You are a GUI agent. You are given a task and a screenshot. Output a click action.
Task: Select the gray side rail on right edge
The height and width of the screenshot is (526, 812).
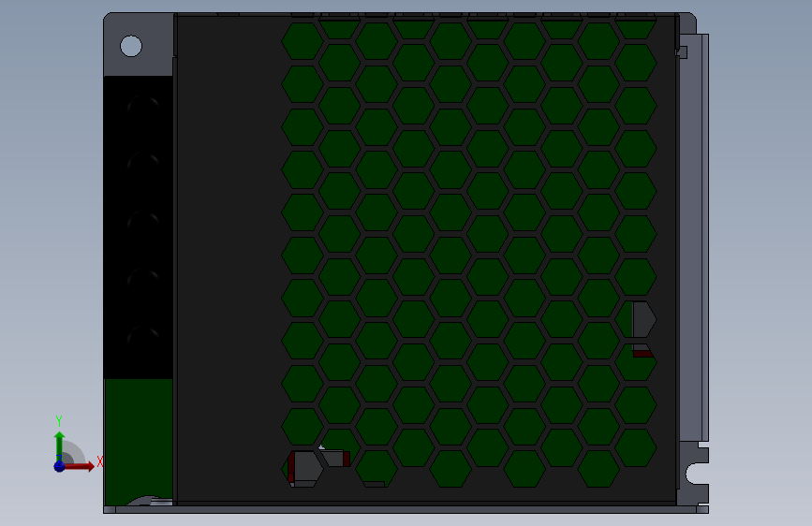pos(693,238)
